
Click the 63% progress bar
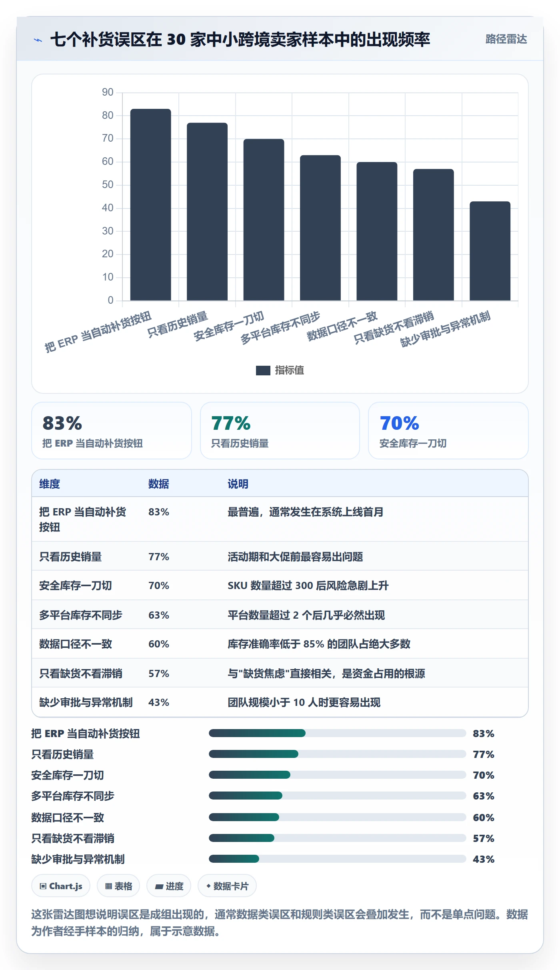click(337, 796)
